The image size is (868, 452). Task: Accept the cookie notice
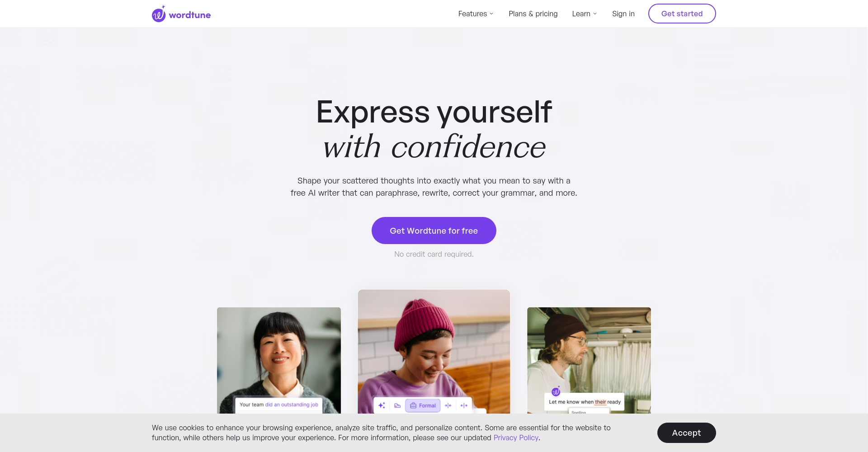click(686, 433)
